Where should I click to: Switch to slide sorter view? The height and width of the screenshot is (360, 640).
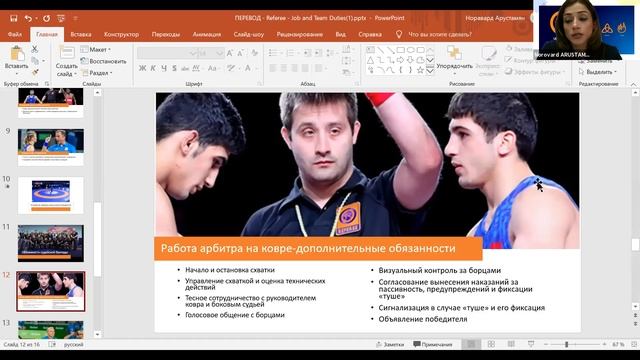pos(491,344)
